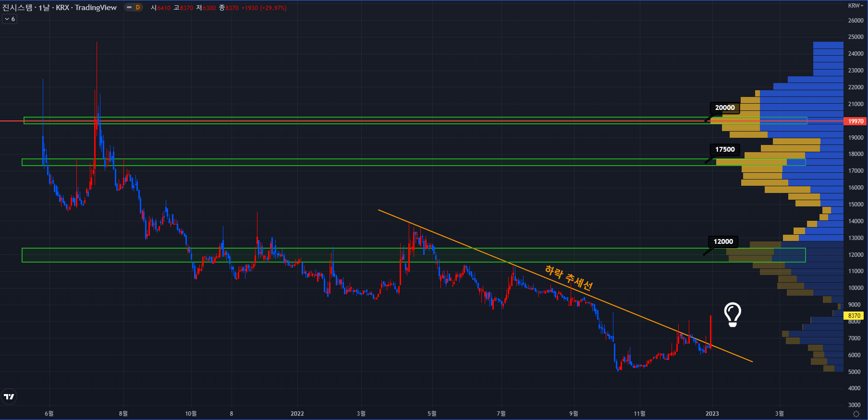Image resolution: width=868 pixels, height=420 pixels.
Task: Click the 22000 price scale label
Action: point(856,87)
